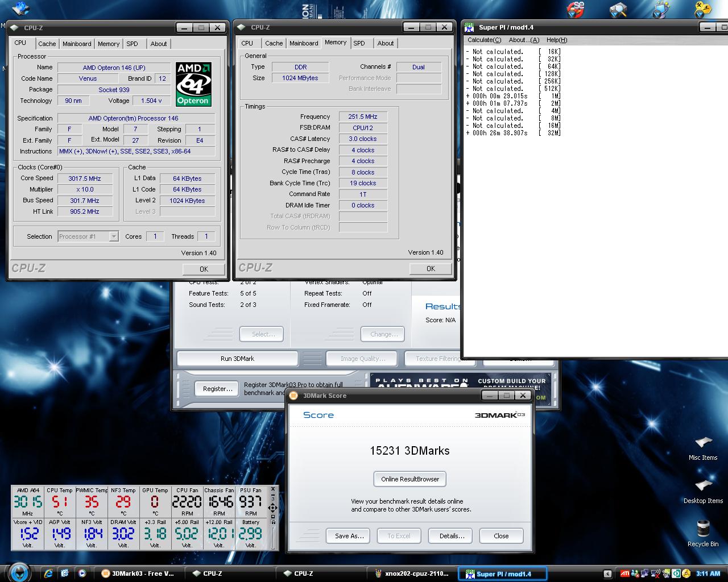Open the Desktop Items desktop icon
728x582 pixels.
703,491
